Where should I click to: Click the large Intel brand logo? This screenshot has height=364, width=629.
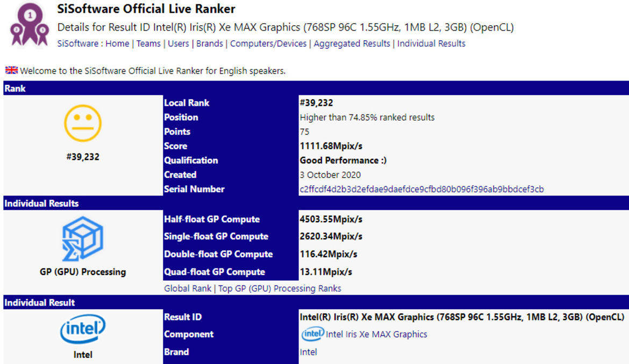(83, 329)
